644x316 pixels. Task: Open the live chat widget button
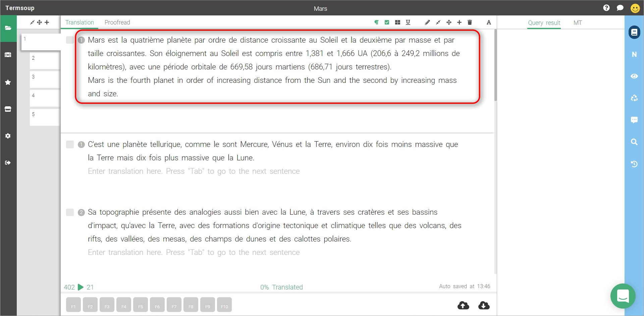[623, 296]
